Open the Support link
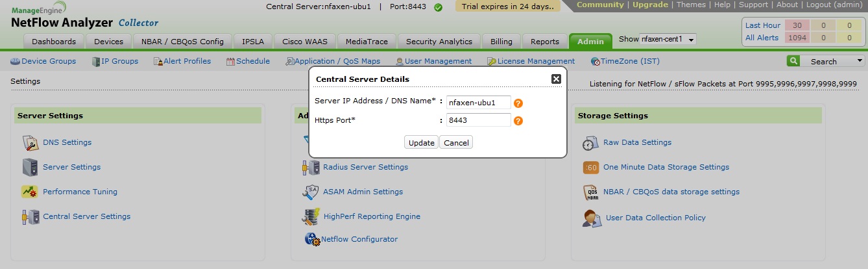The width and height of the screenshot is (868, 269). pyautogui.click(x=753, y=5)
